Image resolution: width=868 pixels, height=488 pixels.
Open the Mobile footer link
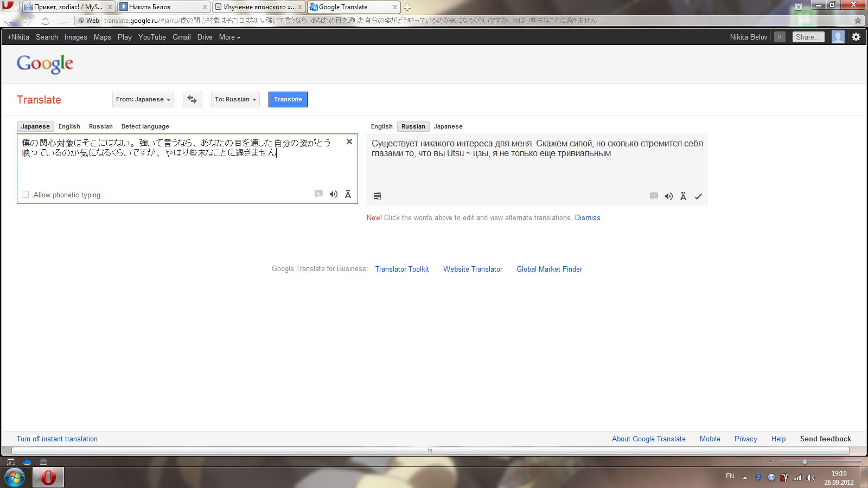tap(710, 439)
